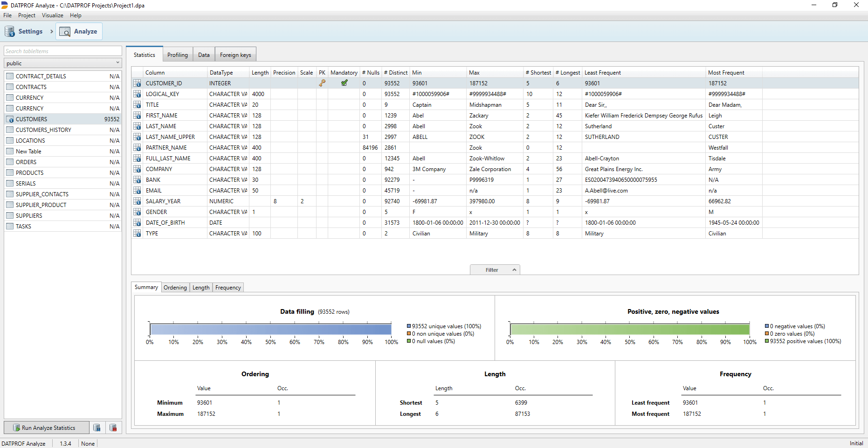Sort by the Column header
The image size is (868, 448).
(x=175, y=73)
